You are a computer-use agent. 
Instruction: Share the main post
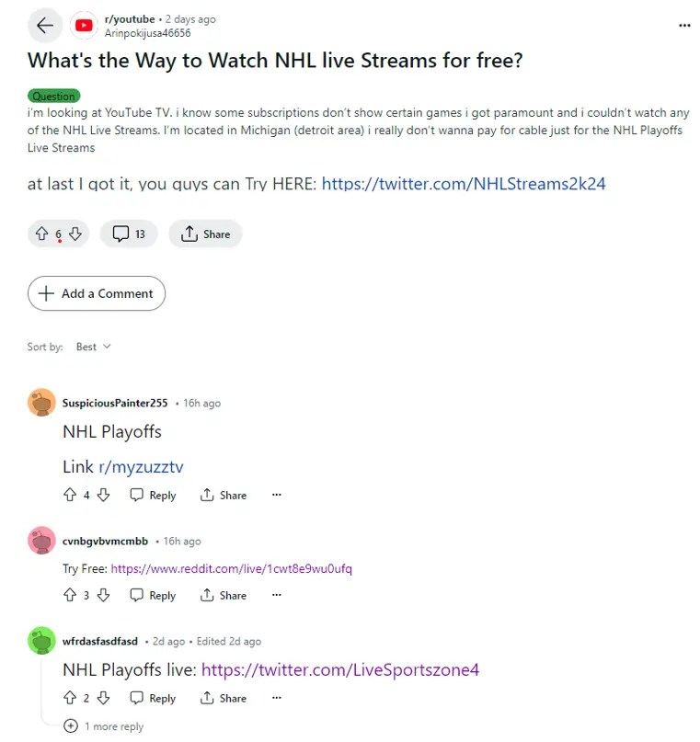point(205,234)
